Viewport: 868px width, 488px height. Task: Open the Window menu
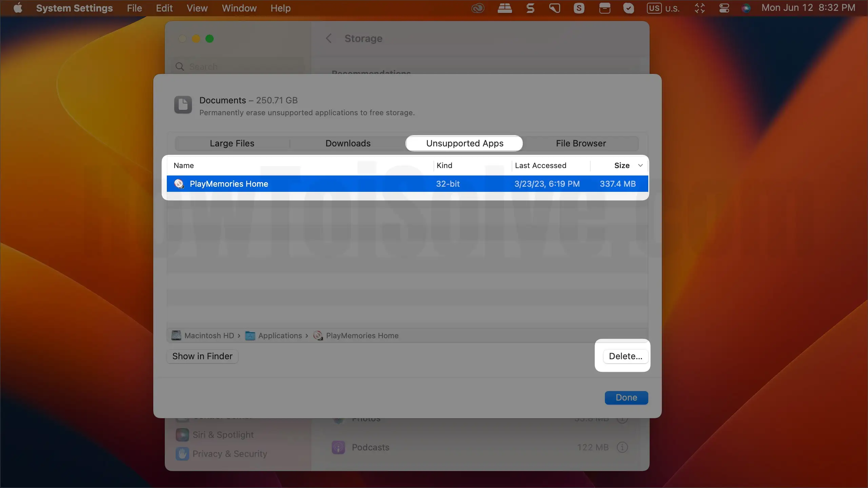coord(239,8)
